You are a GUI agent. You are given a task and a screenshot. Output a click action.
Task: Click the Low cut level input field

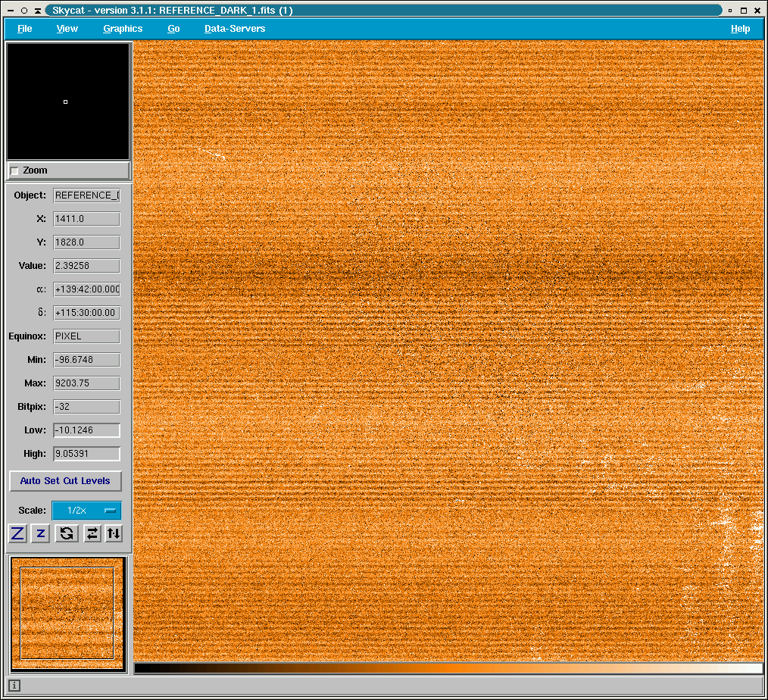click(x=86, y=430)
